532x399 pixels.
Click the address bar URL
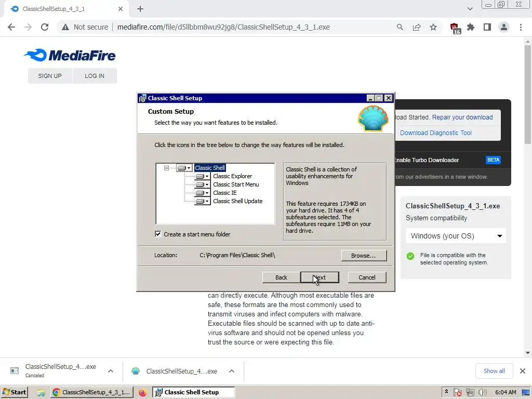[x=223, y=27]
